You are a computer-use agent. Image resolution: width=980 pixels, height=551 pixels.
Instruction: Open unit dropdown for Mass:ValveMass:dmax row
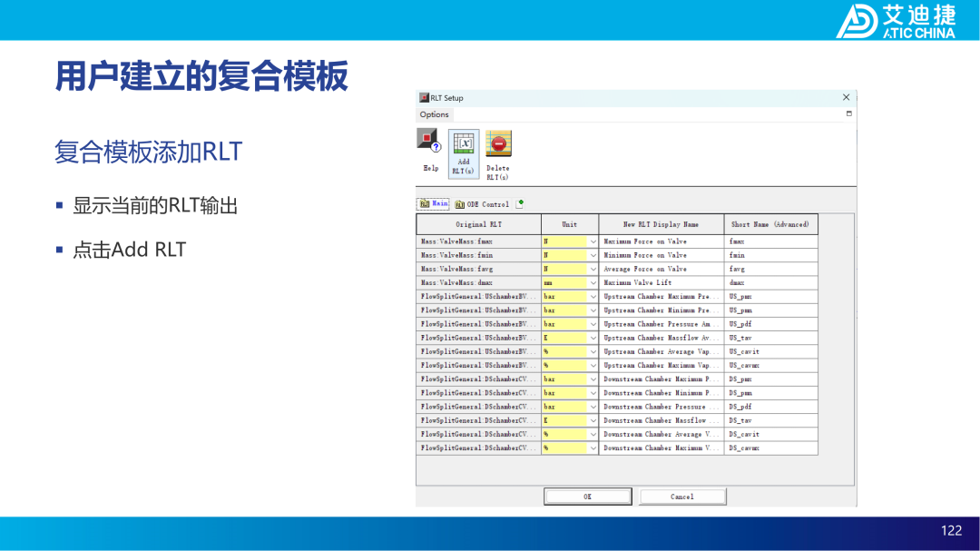coord(593,282)
